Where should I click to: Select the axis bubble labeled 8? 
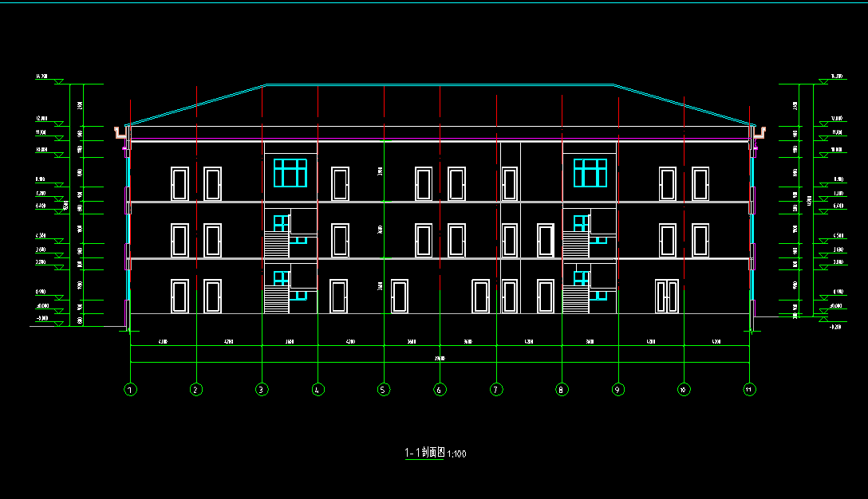tap(562, 390)
